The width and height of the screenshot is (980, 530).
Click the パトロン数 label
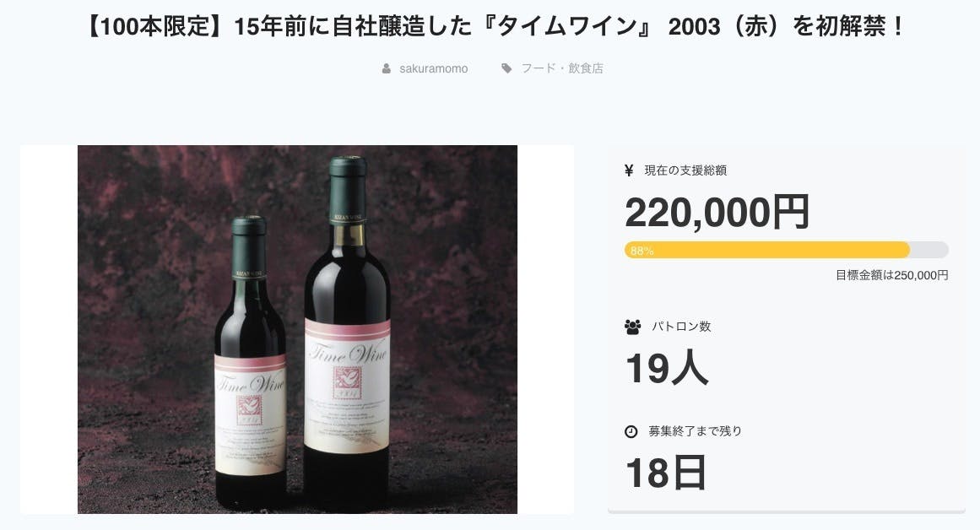pos(681,327)
